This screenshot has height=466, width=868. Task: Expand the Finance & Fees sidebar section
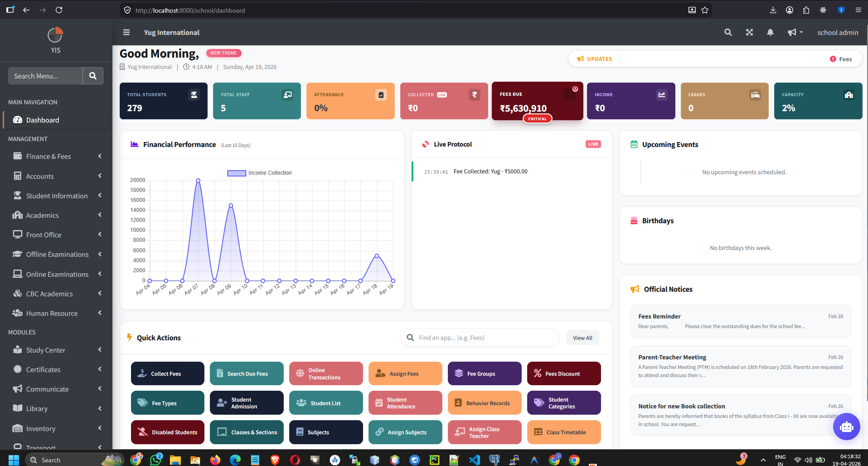(x=48, y=156)
